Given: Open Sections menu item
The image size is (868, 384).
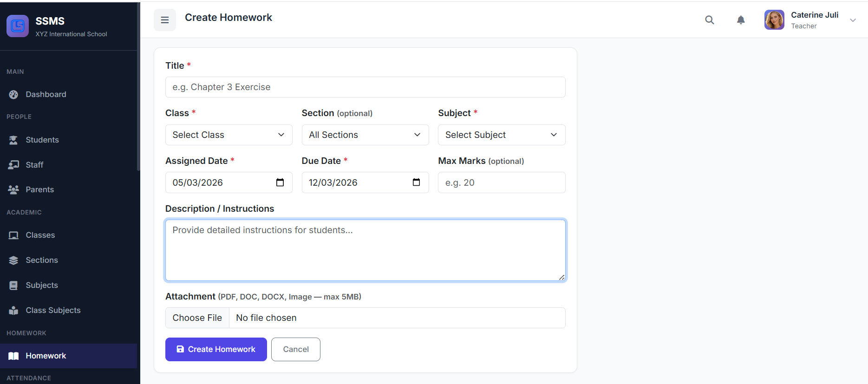Looking at the screenshot, I should 41,260.
